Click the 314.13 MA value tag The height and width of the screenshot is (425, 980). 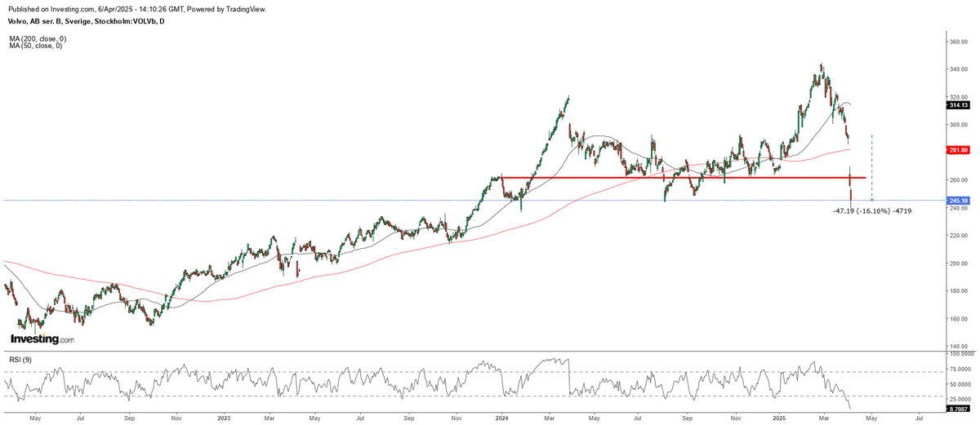[x=958, y=104]
